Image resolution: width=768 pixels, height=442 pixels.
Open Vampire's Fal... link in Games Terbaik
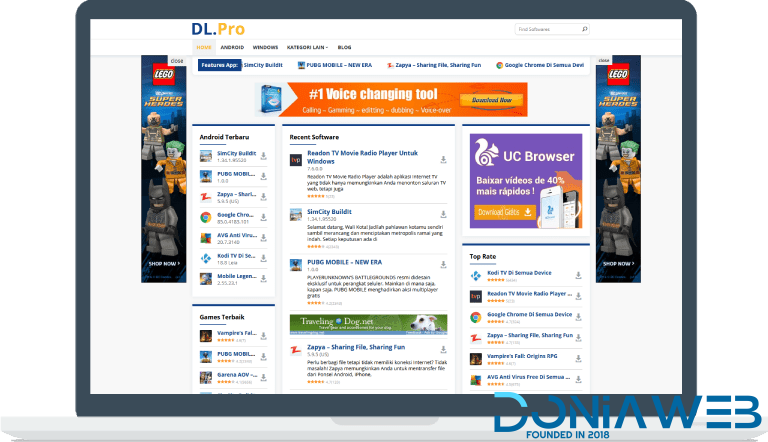(237, 333)
